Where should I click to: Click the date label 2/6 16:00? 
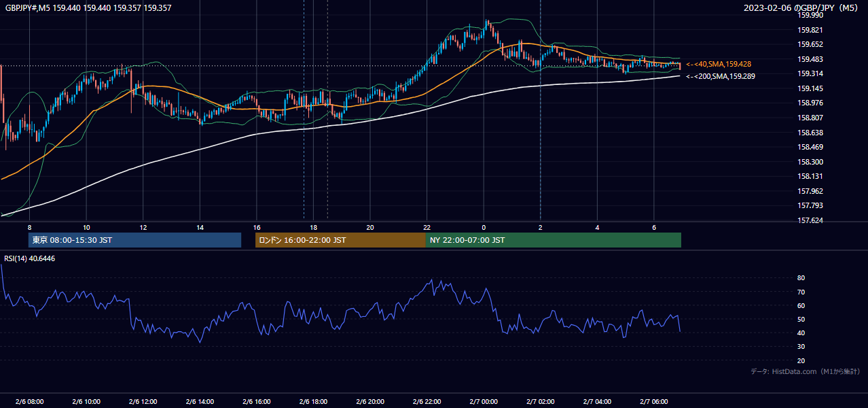[x=256, y=402]
